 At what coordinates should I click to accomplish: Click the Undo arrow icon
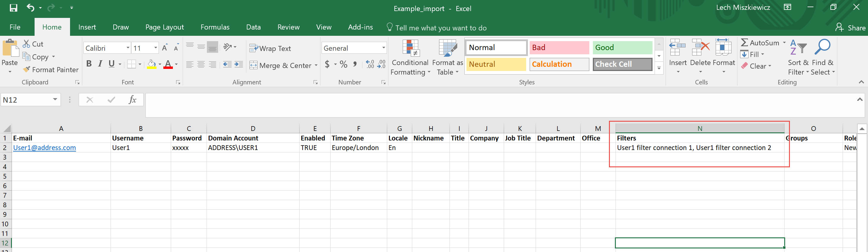click(30, 7)
